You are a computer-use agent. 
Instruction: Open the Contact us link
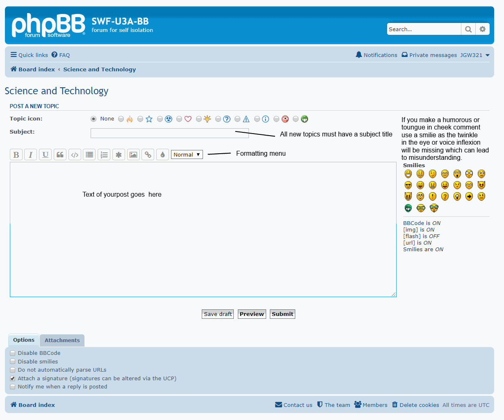[294, 405]
